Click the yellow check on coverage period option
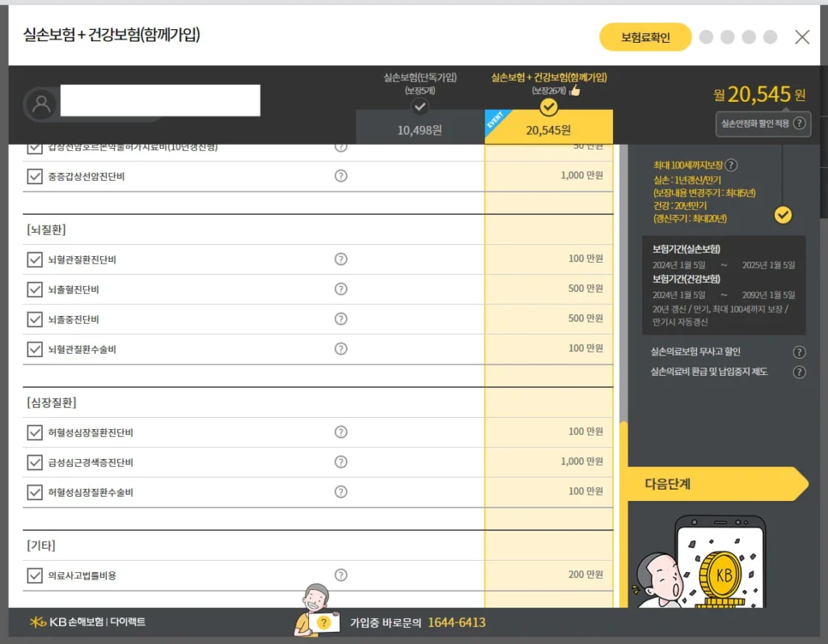Screen dimensions: 828x644 [783, 215]
